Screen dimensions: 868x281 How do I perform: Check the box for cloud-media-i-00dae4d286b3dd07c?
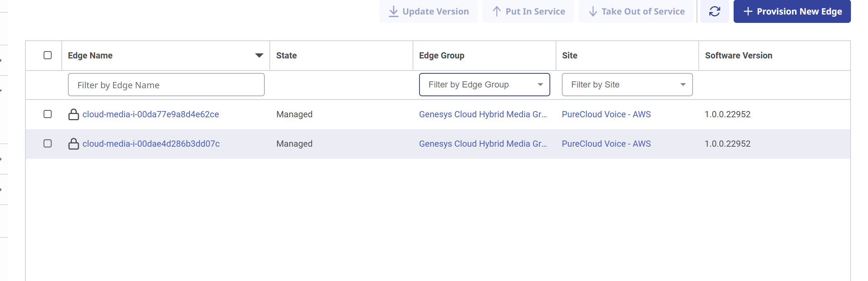click(x=48, y=143)
